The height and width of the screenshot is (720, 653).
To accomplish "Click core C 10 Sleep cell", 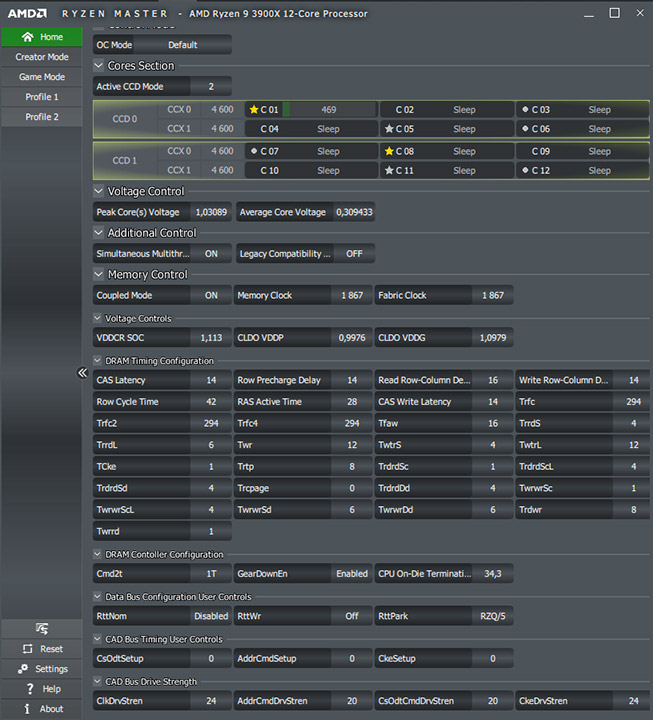I will [311, 170].
